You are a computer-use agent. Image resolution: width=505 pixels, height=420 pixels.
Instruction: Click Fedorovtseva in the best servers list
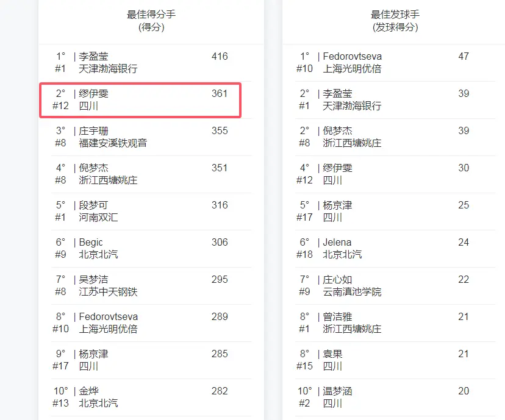353,57
